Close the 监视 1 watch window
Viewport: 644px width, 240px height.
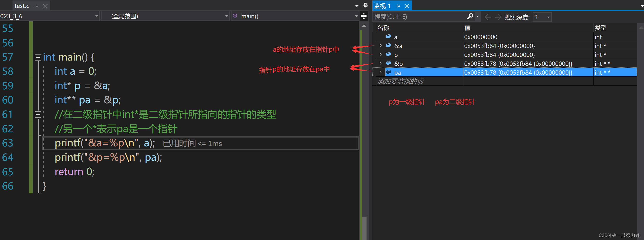pyautogui.click(x=407, y=6)
